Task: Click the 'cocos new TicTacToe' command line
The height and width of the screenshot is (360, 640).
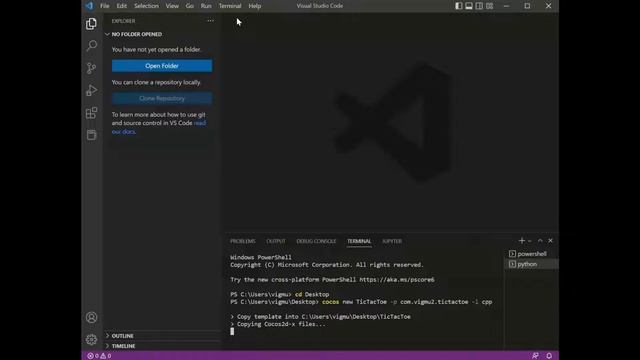Action: [361, 302]
